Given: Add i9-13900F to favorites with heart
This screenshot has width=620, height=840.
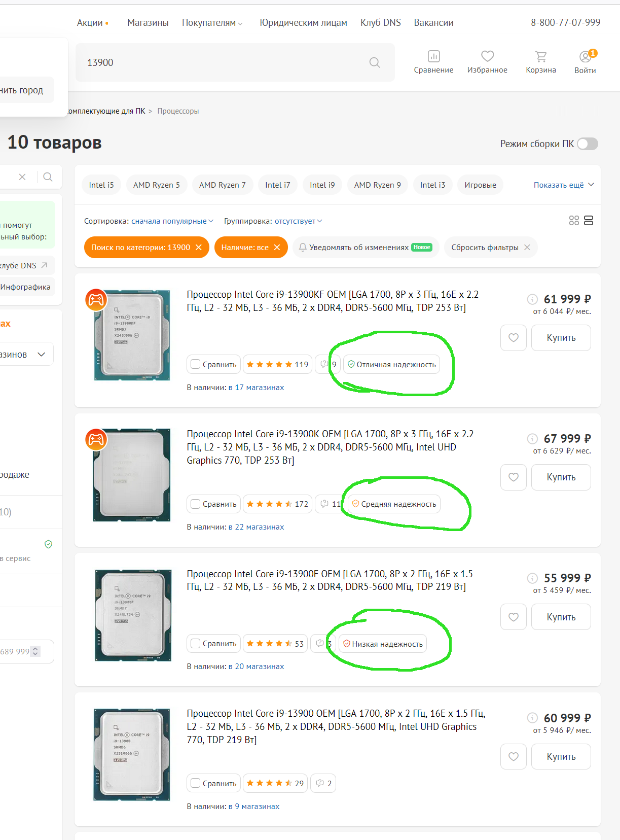Looking at the screenshot, I should click(x=514, y=617).
